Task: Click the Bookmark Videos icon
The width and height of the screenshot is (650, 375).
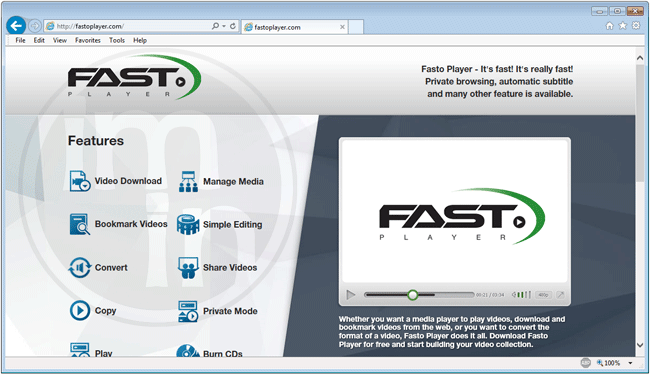Action: [80, 224]
